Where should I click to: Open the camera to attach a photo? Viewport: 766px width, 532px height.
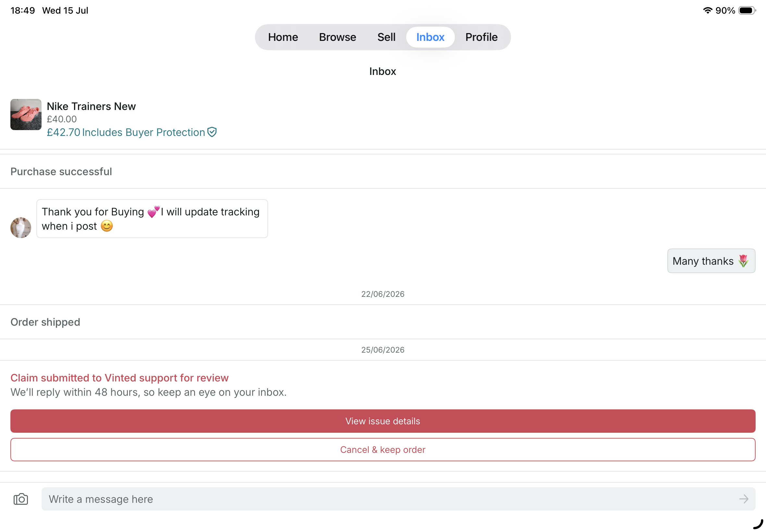[21, 499]
